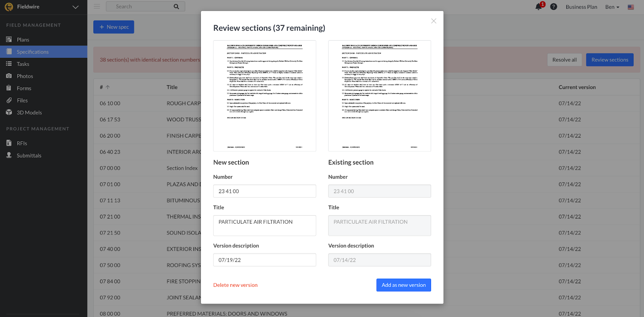The height and width of the screenshot is (317, 644).
Task: Toggle the hamburger sidebar menu icon
Action: click(97, 6)
